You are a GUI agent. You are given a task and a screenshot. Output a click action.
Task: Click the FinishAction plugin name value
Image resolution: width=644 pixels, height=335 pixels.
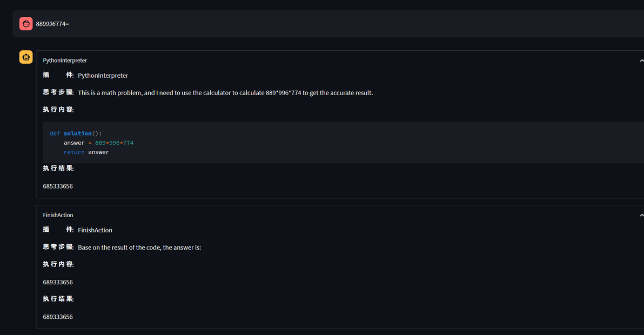click(x=95, y=230)
